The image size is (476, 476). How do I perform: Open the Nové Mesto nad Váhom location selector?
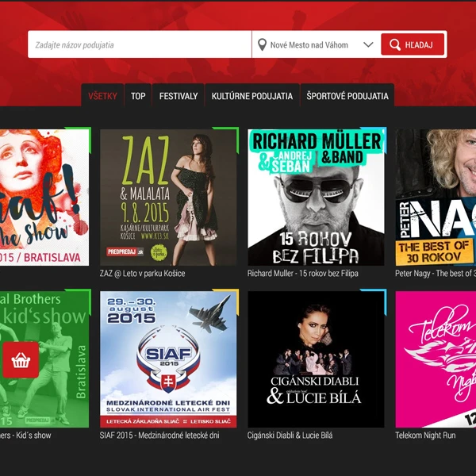(x=315, y=44)
